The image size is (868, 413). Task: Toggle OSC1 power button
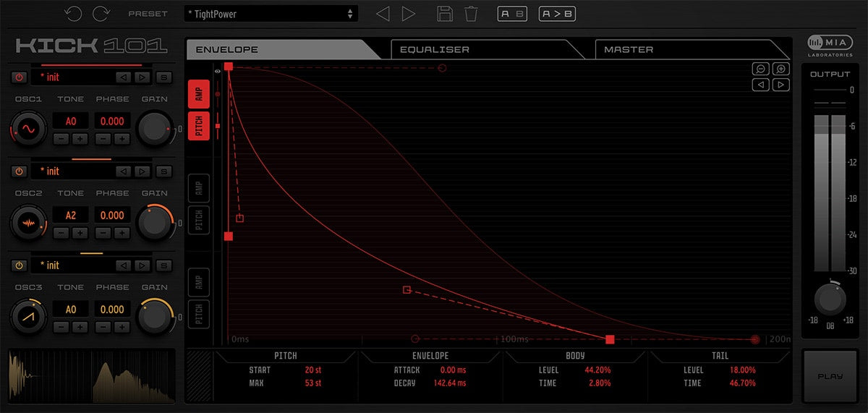[20, 77]
